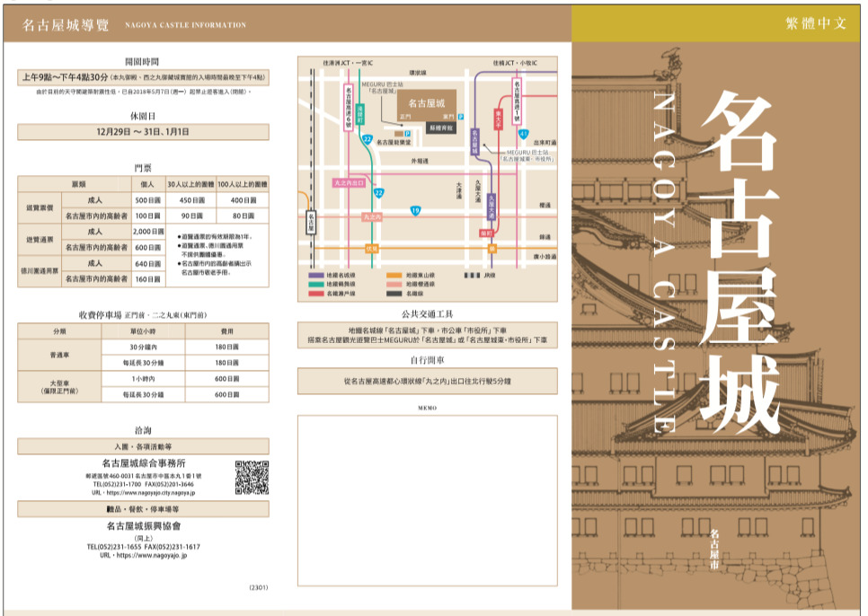Click the QR code in the contact section
868x616 pixels.
tap(252, 478)
